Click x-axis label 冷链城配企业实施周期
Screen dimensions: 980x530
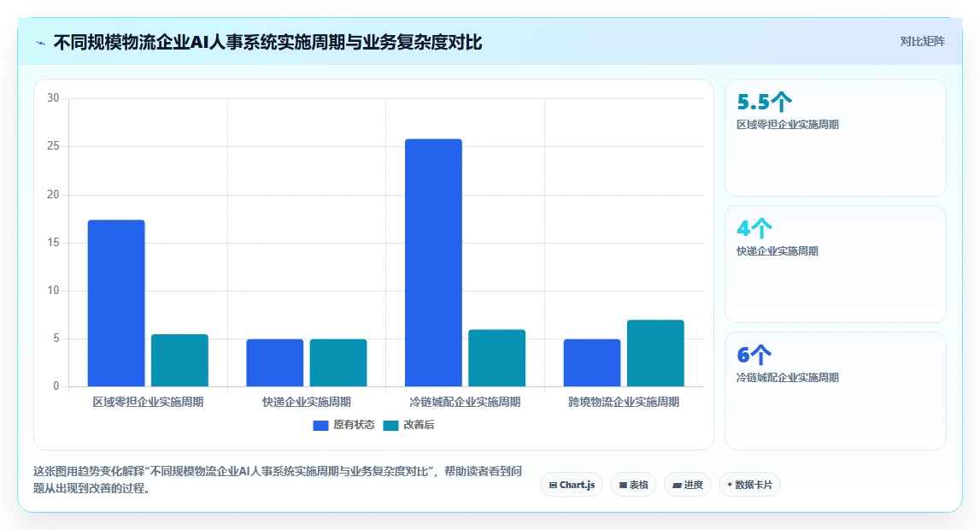(465, 402)
